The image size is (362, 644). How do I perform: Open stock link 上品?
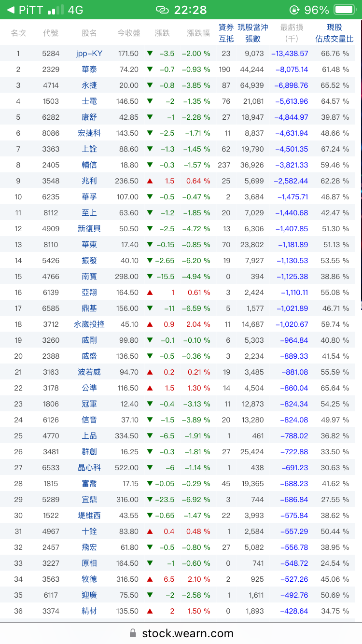[x=89, y=436]
